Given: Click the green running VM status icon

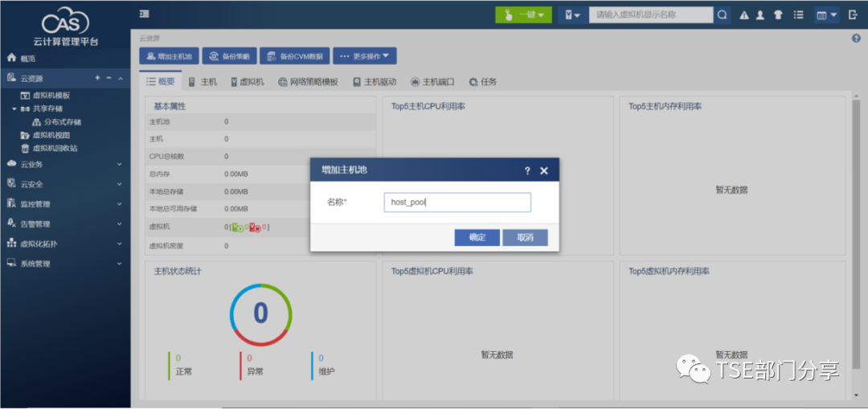Looking at the screenshot, I should (x=238, y=227).
